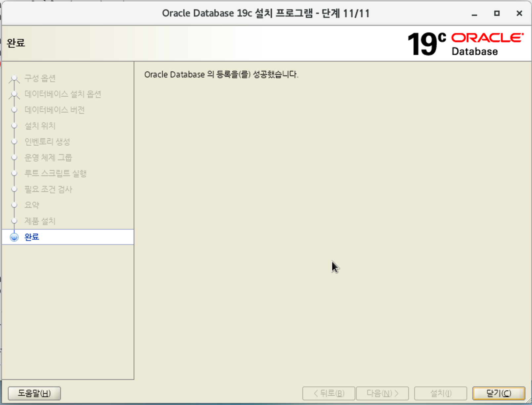Viewport: 532px width, 405px height.
Task: Click the 데이터베이스 설치 옵션 step marker icon
Action: pyautogui.click(x=14, y=95)
